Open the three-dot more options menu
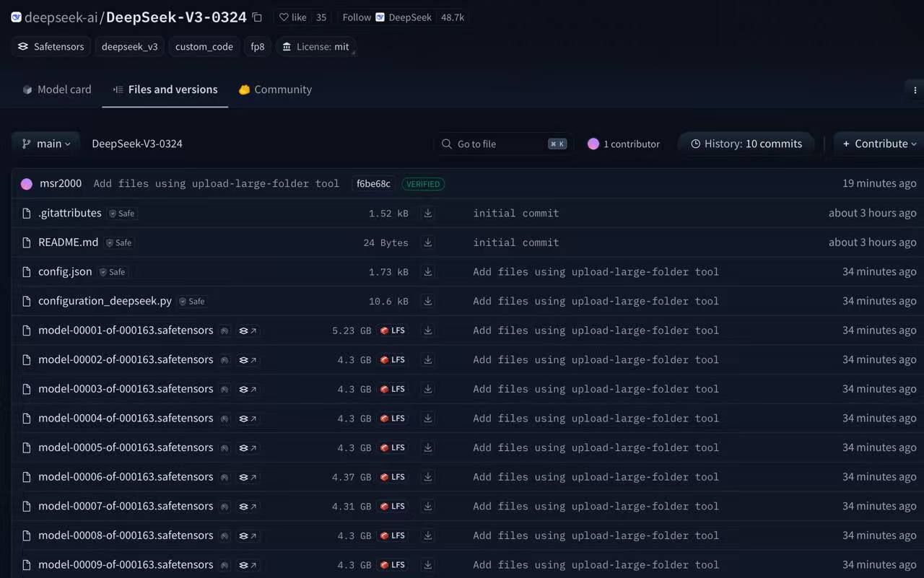This screenshot has height=578, width=924. [x=915, y=89]
